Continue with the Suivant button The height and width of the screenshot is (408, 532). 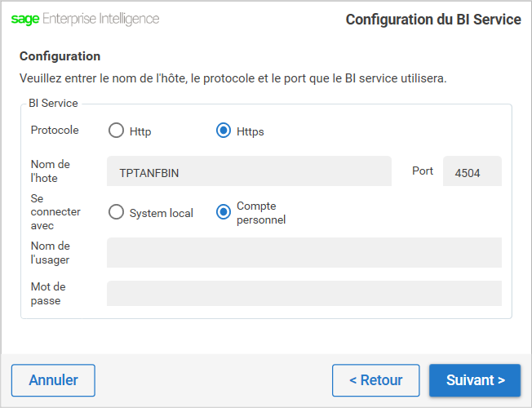tap(475, 380)
